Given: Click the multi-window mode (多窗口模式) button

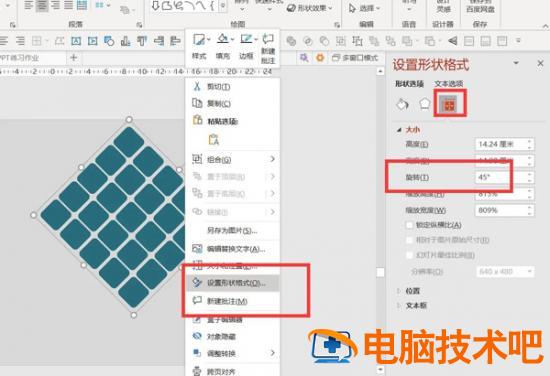Looking at the screenshot, I should tap(355, 58).
